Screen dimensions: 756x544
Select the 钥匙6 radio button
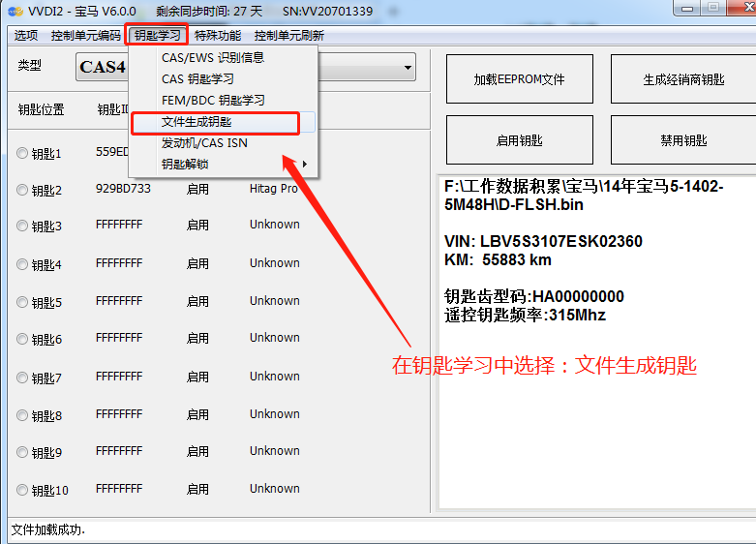point(22,339)
